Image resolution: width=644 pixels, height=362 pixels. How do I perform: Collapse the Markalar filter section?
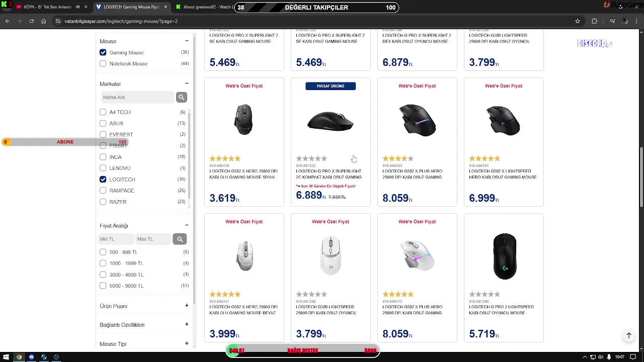[187, 83]
